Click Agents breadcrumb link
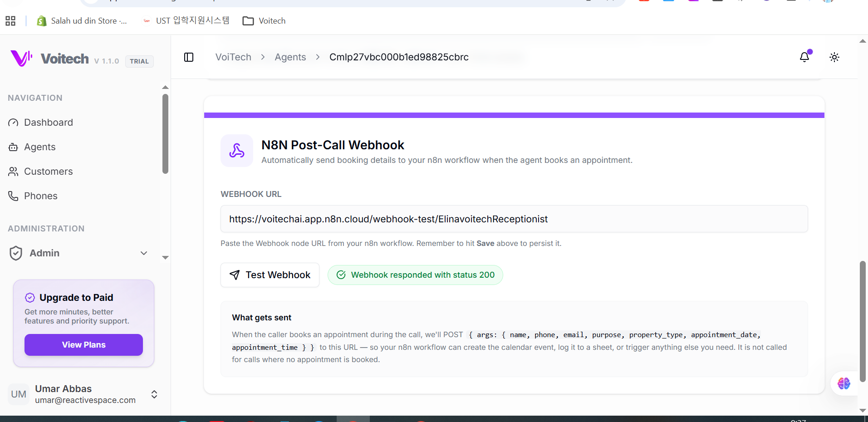The image size is (868, 422). click(290, 57)
